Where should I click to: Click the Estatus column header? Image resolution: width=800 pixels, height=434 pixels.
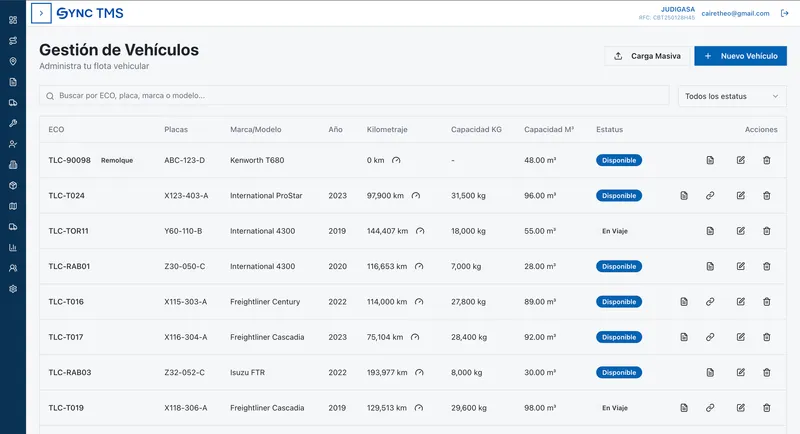pyautogui.click(x=609, y=130)
